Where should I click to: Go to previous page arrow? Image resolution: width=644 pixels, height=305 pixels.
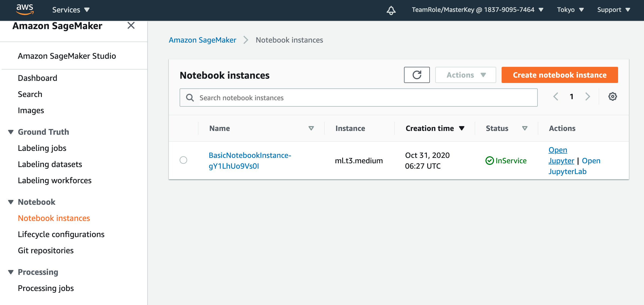click(x=556, y=96)
